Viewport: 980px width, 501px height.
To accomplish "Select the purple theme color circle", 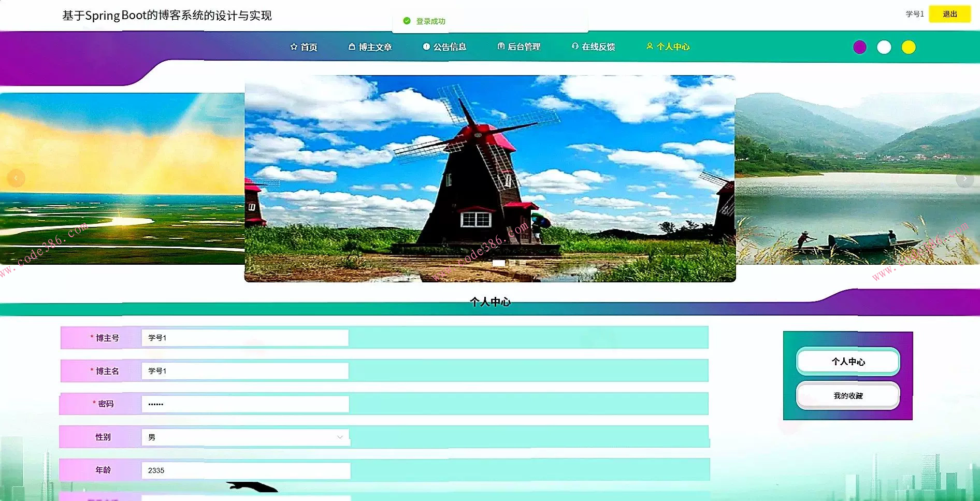I will (860, 47).
